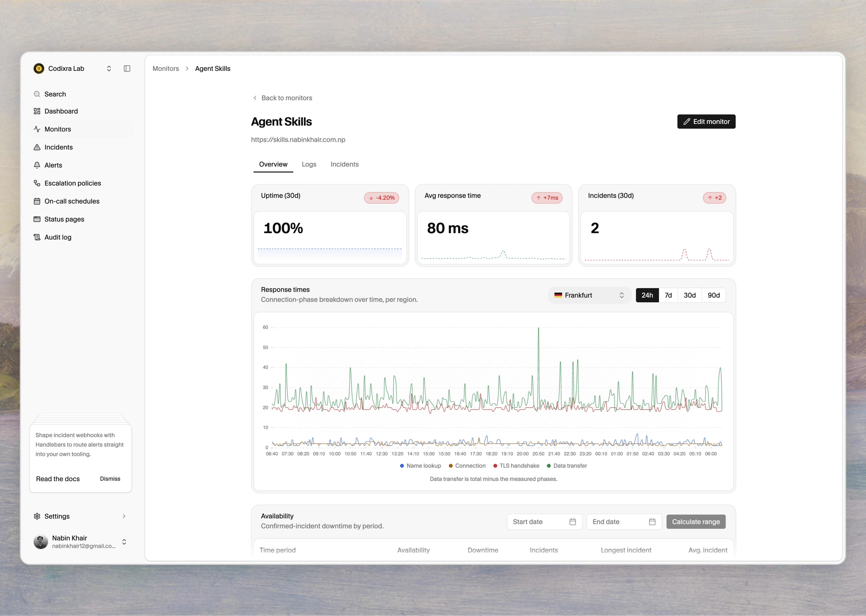This screenshot has height=616, width=866.
Task: Toggle TLS handshake legend color dot
Action: [x=495, y=466]
